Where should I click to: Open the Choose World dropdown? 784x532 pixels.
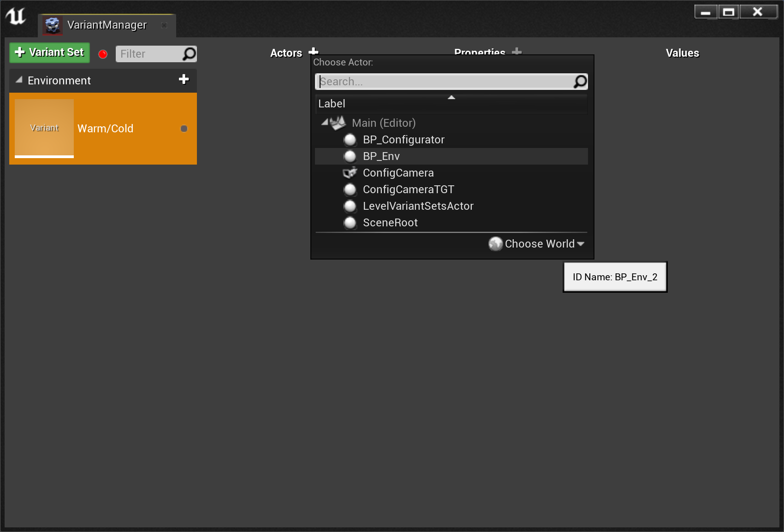[537, 243]
